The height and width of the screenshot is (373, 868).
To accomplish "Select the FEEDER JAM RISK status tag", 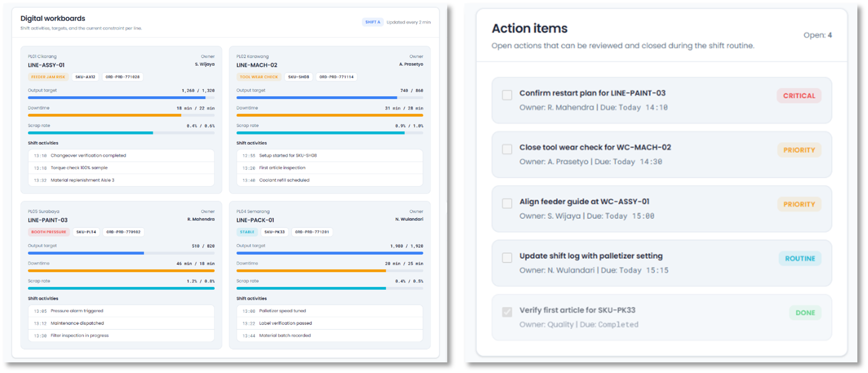I will pos(48,77).
